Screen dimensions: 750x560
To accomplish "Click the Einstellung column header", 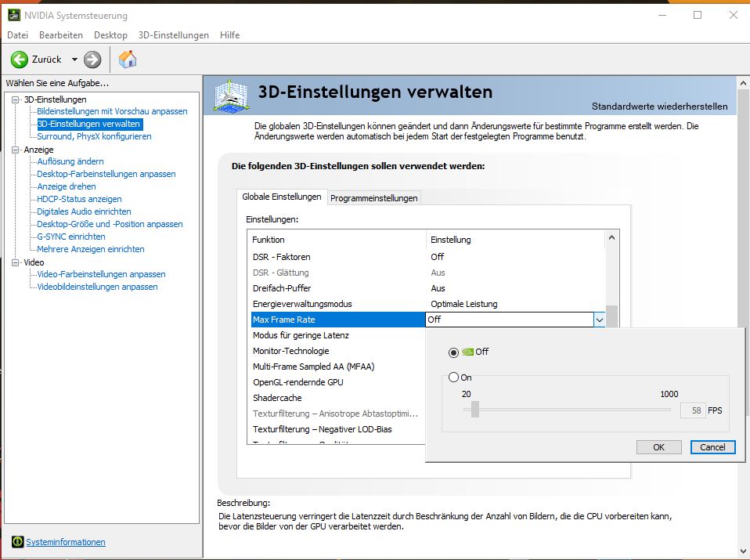I will coord(516,240).
